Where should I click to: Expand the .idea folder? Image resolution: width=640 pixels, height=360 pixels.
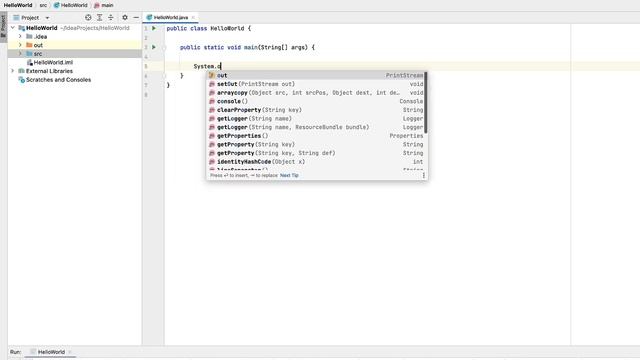(20, 36)
